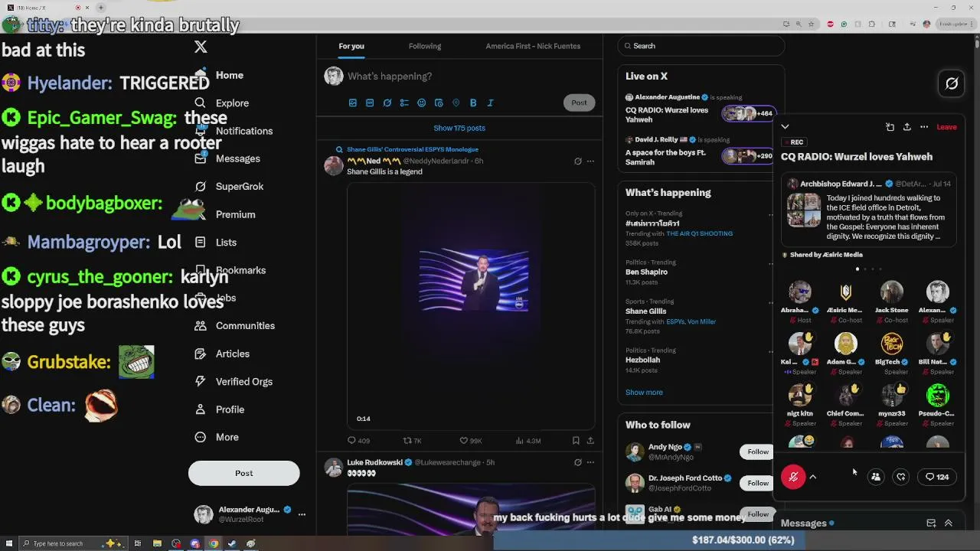Add a GIF in the composer toolbar
Image resolution: width=980 pixels, height=551 pixels.
pos(370,103)
